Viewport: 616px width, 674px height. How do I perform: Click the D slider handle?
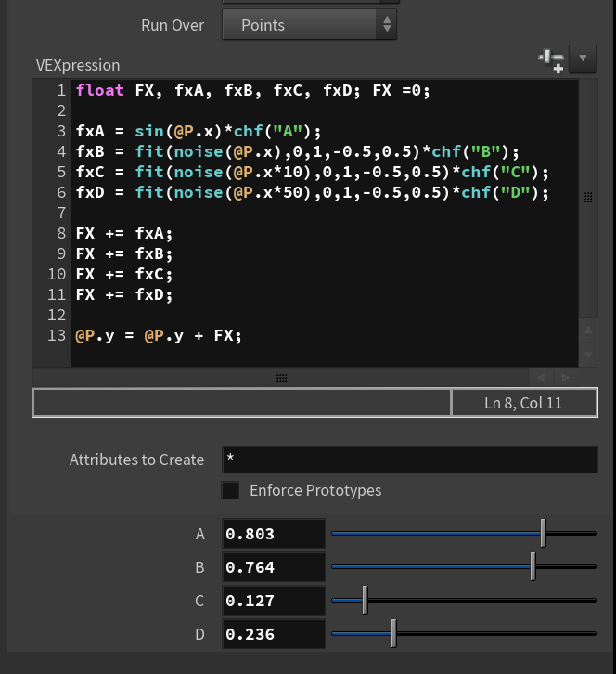tap(393, 633)
